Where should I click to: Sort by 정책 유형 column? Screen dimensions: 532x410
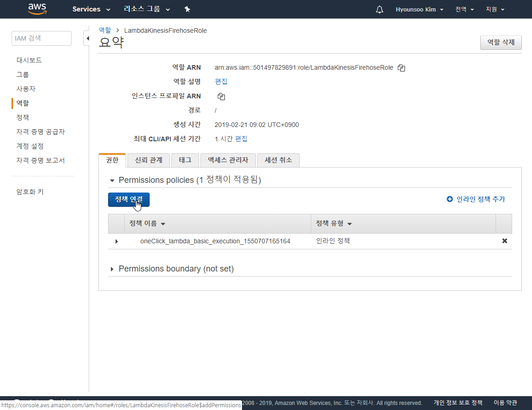point(334,223)
